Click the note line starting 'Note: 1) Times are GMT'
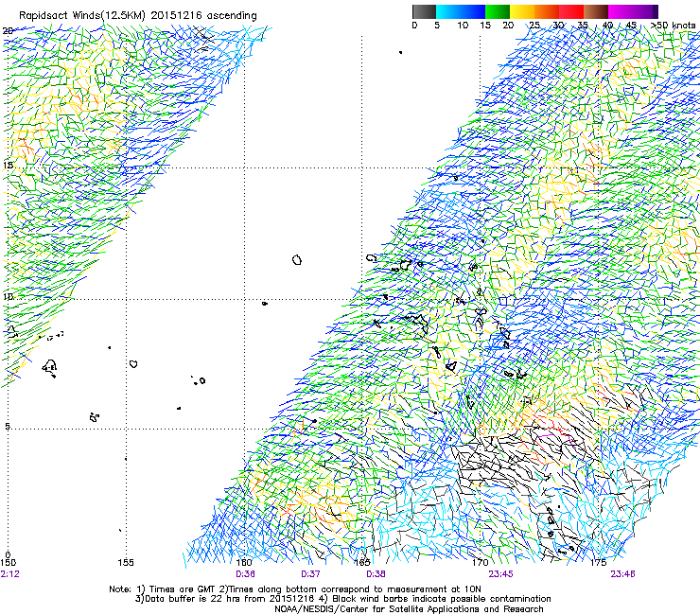Screen dimensions: 700x615 [x=295, y=589]
